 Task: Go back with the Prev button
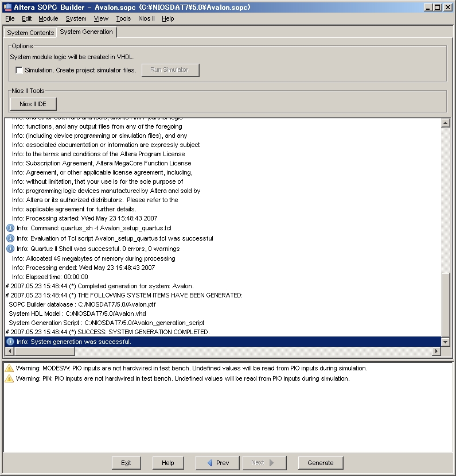(217, 463)
